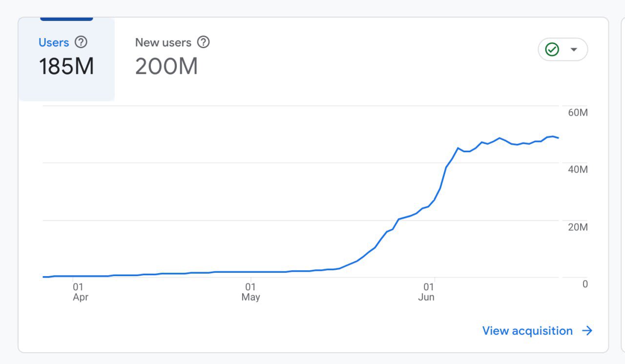Click the help icon beside New users

[203, 42]
